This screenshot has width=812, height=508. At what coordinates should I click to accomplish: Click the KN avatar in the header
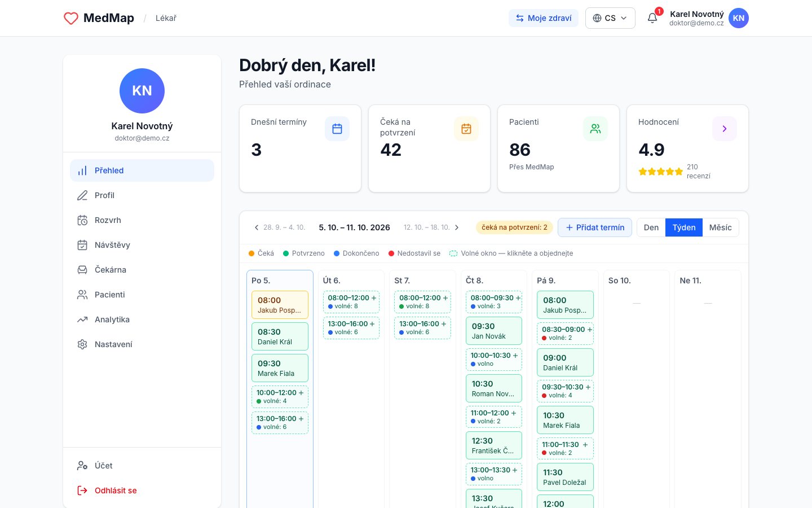(x=739, y=18)
